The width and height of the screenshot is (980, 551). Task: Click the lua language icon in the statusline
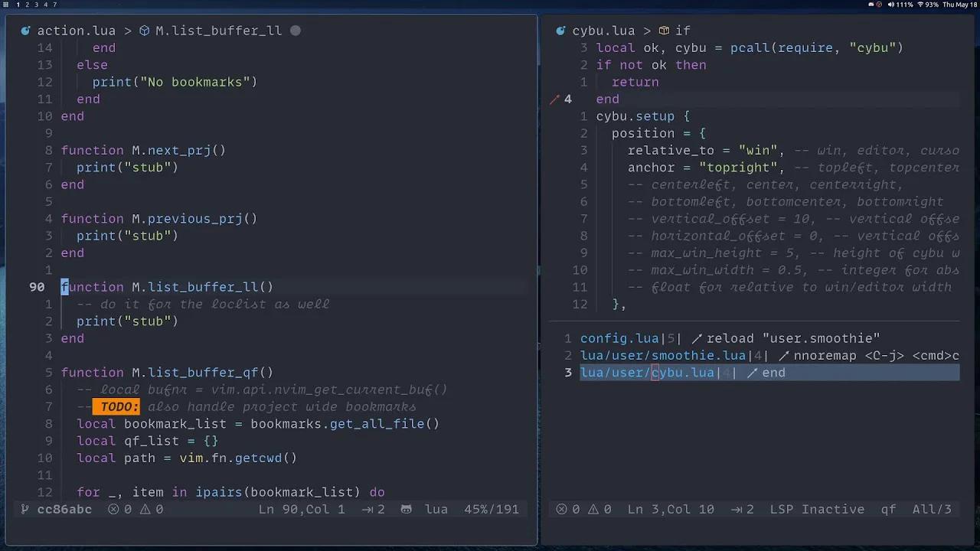(407, 509)
